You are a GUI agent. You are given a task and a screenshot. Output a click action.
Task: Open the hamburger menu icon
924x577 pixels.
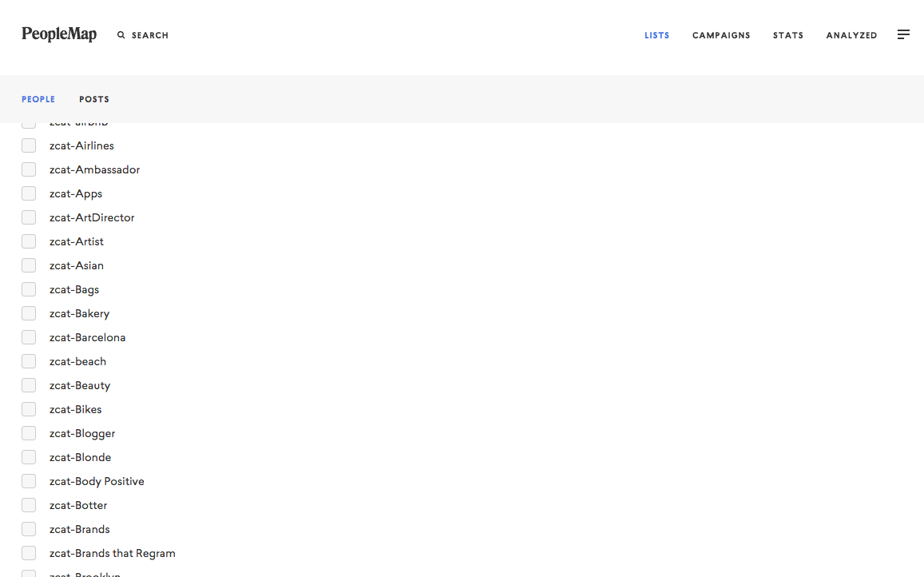click(903, 35)
